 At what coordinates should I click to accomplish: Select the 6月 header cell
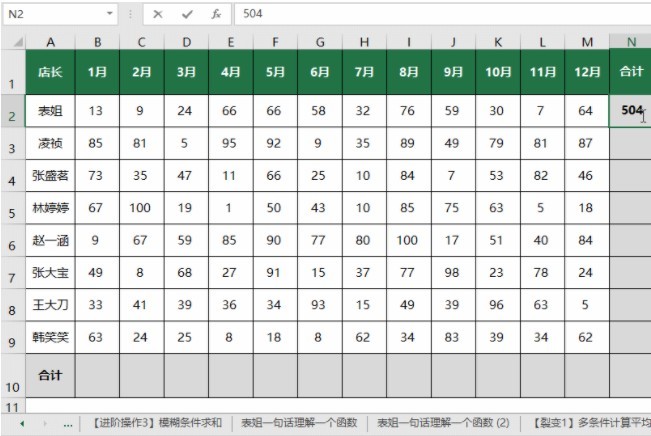click(x=320, y=72)
